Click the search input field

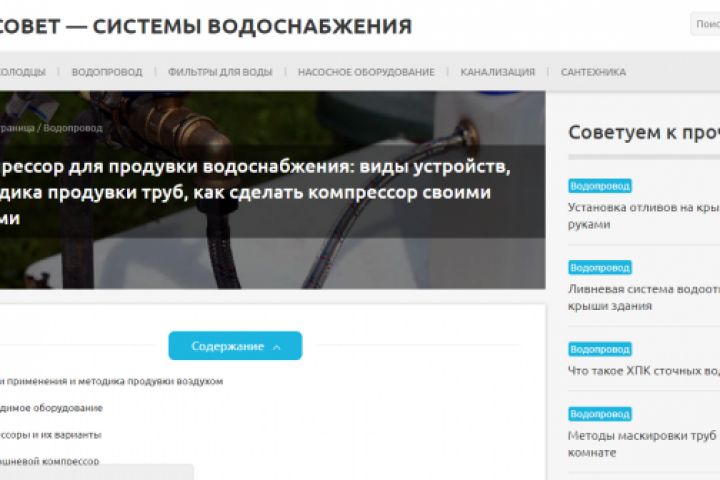coord(705,24)
